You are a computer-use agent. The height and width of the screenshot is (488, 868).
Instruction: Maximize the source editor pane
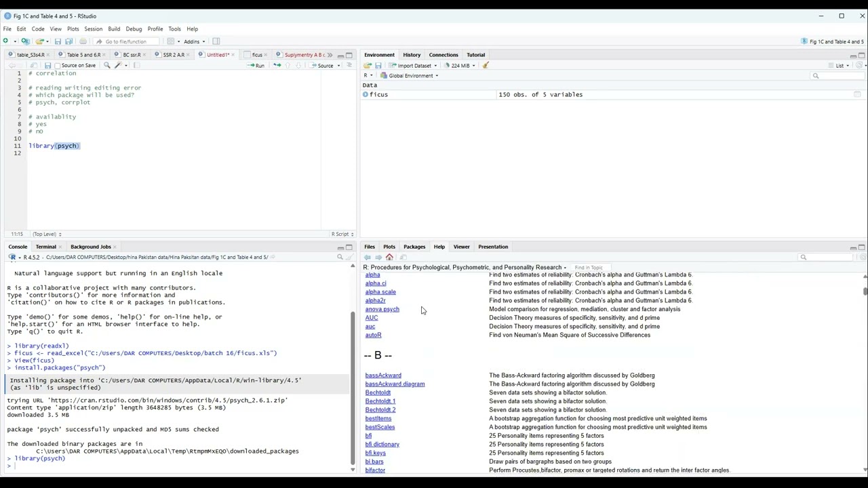click(x=349, y=56)
